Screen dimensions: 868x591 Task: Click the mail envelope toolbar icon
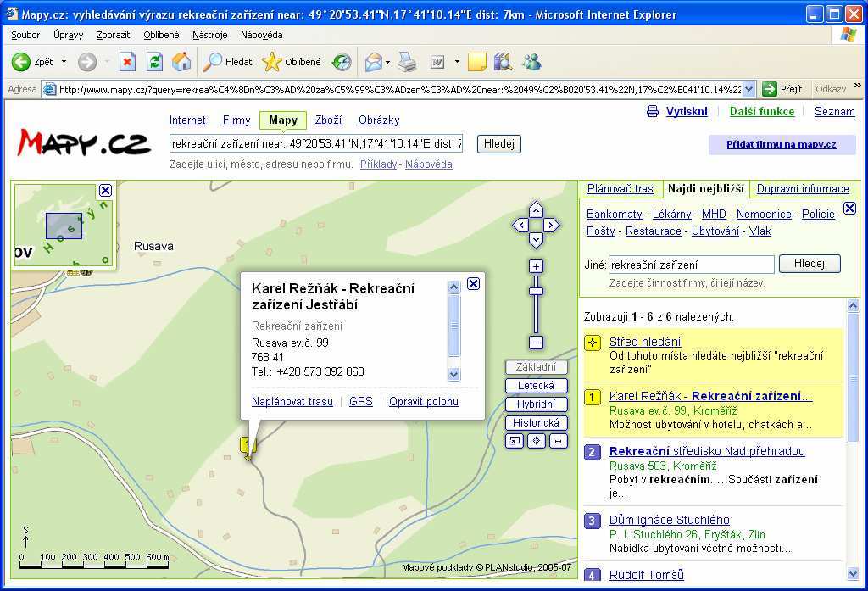coord(374,62)
